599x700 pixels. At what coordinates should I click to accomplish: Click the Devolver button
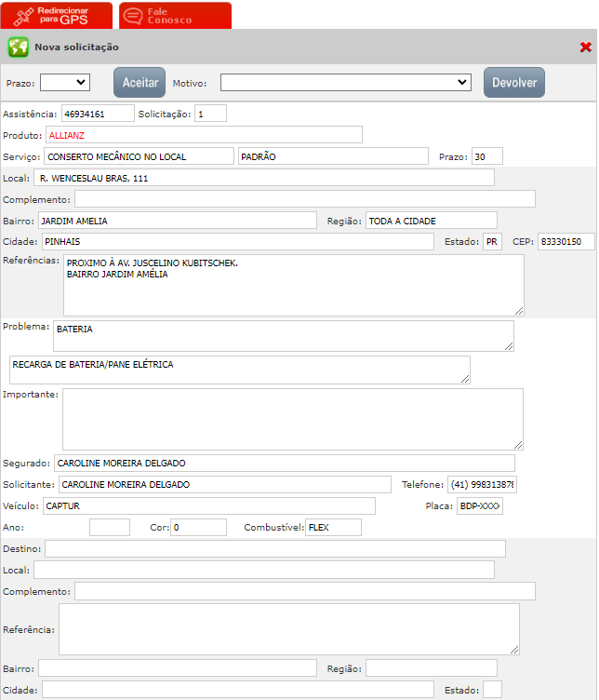click(514, 83)
